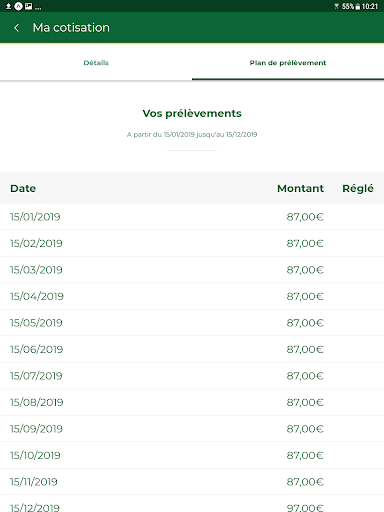This screenshot has height=512, width=384.
Task: Open the Détails tab
Action: pos(96,63)
